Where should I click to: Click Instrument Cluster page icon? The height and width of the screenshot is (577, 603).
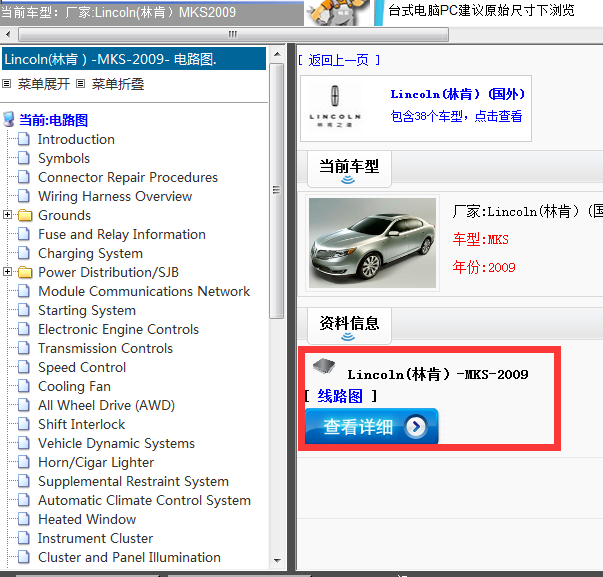(x=24, y=538)
